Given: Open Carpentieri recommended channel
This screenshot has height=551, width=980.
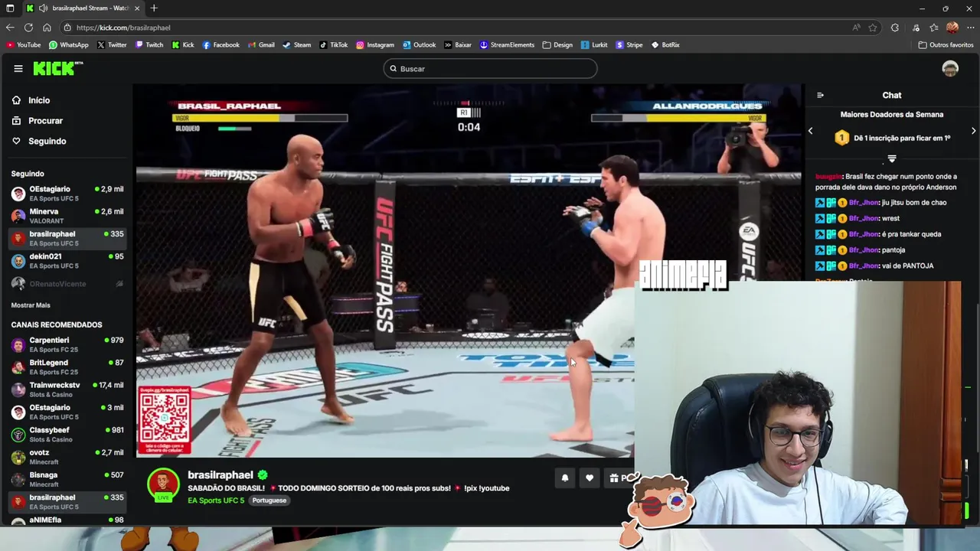Looking at the screenshot, I should (67, 344).
